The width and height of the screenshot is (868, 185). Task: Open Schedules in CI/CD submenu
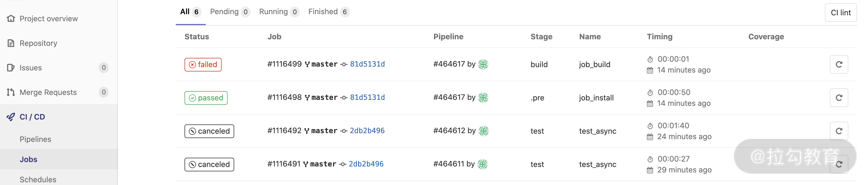38,179
